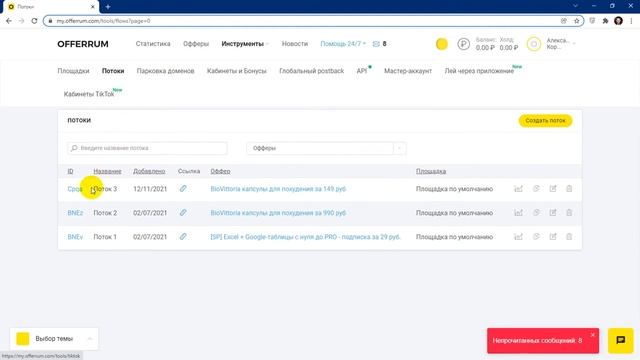
Task: Click the yellow circle icon in header
Action: (442, 44)
